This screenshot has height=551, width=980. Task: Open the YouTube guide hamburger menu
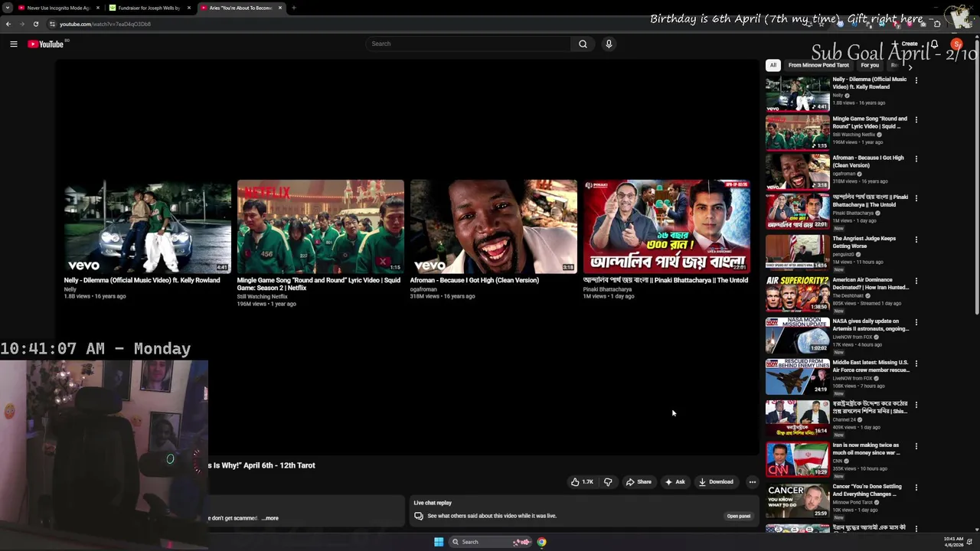14,44
